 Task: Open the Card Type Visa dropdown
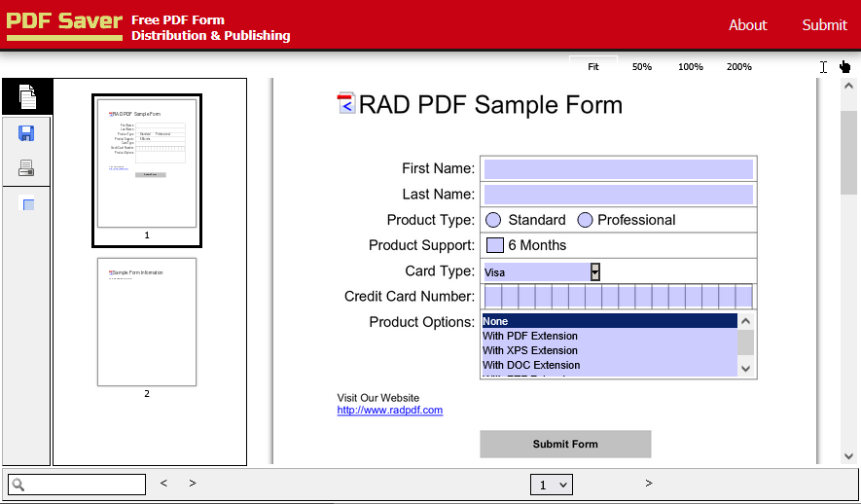(542, 271)
